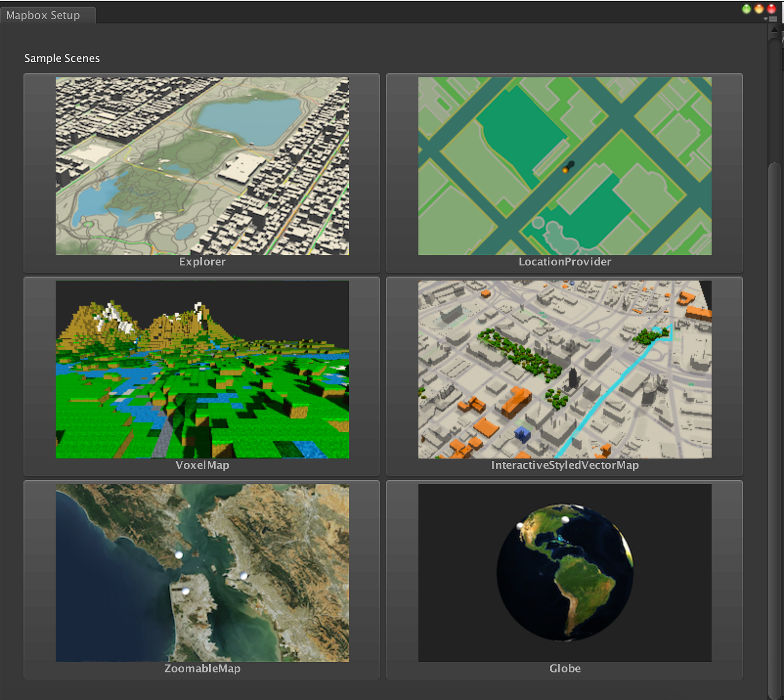This screenshot has width=784, height=700.
Task: Select the InteractiveStyledVectorMap caption text
Action: pos(565,465)
